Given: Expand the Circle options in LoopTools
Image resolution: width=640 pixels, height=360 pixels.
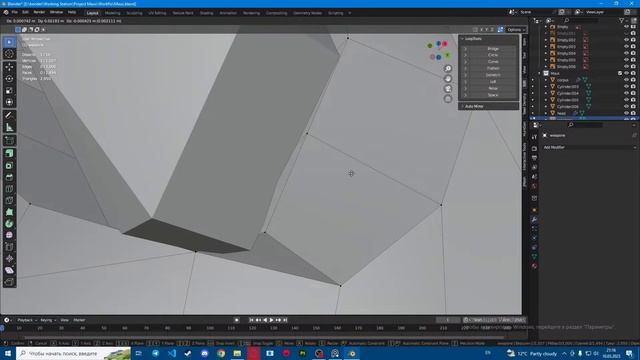Looking at the screenshot, I should pos(465,55).
